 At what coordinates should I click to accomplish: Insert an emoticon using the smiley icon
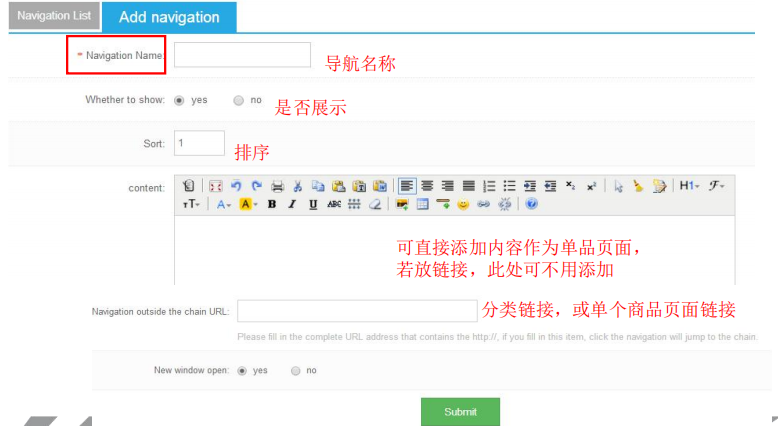point(463,204)
